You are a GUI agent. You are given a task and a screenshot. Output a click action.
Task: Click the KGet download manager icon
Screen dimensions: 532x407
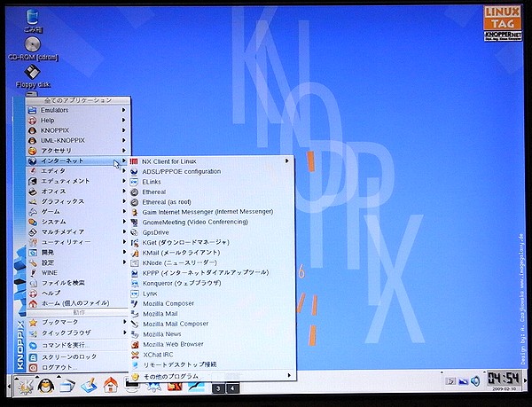(x=135, y=242)
